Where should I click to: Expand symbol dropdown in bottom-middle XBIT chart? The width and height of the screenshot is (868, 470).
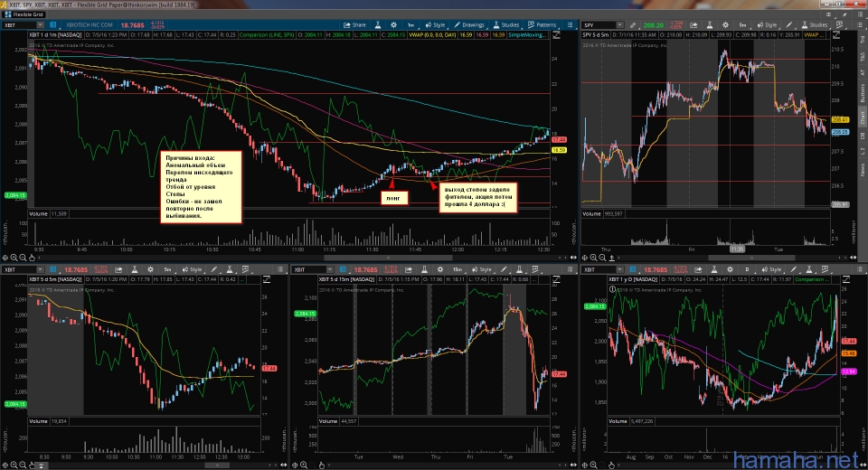[329, 269]
